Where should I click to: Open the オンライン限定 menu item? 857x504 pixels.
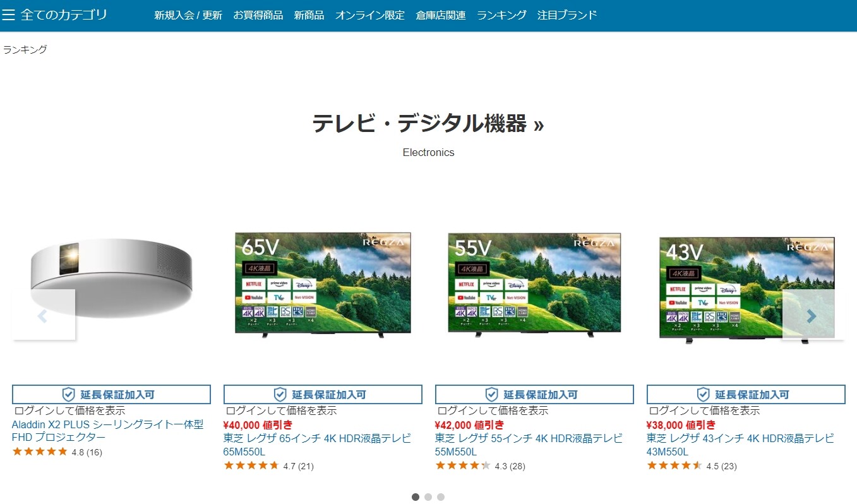point(370,15)
